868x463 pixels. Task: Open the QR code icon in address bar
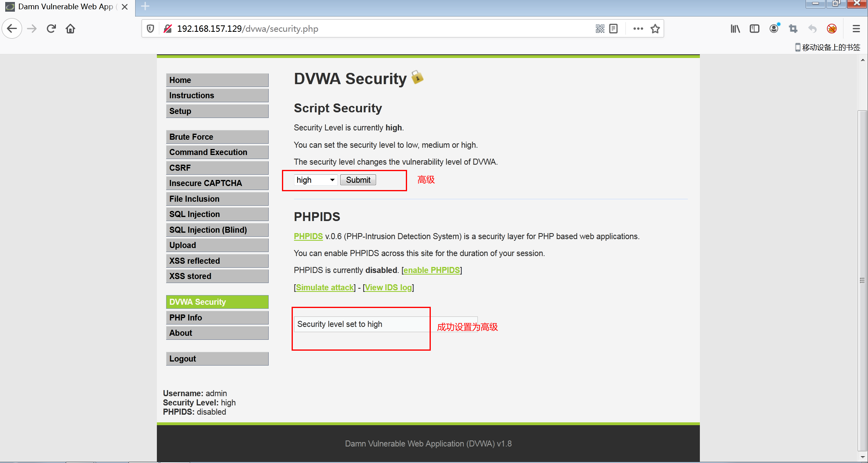pos(600,29)
